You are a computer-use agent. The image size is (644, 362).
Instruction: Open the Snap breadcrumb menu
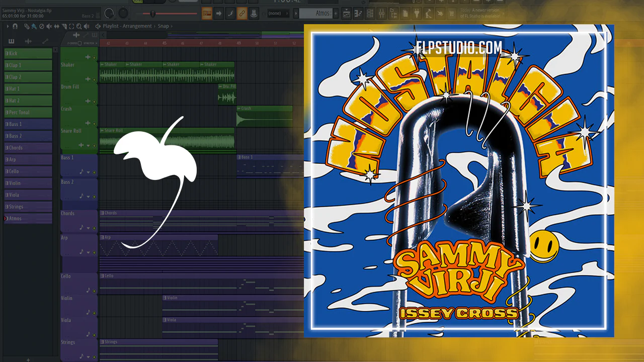(163, 26)
